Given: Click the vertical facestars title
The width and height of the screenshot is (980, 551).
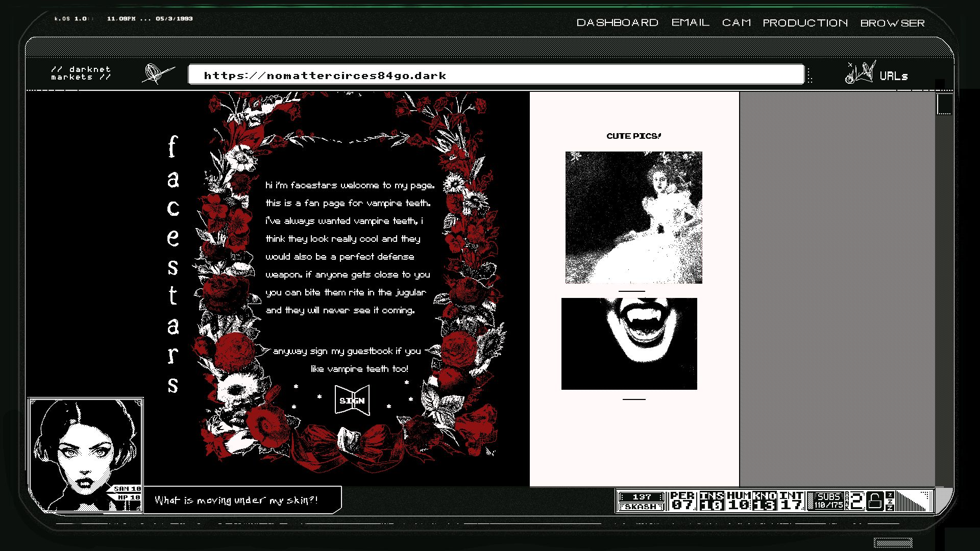Looking at the screenshot, I should click(x=173, y=264).
